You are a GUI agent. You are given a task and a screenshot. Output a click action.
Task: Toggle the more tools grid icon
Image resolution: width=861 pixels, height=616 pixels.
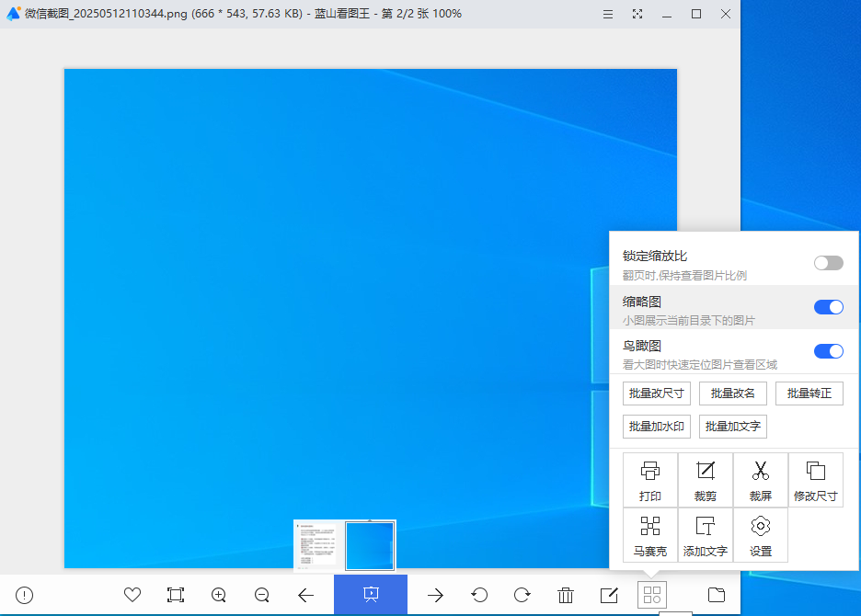pyautogui.click(x=652, y=595)
